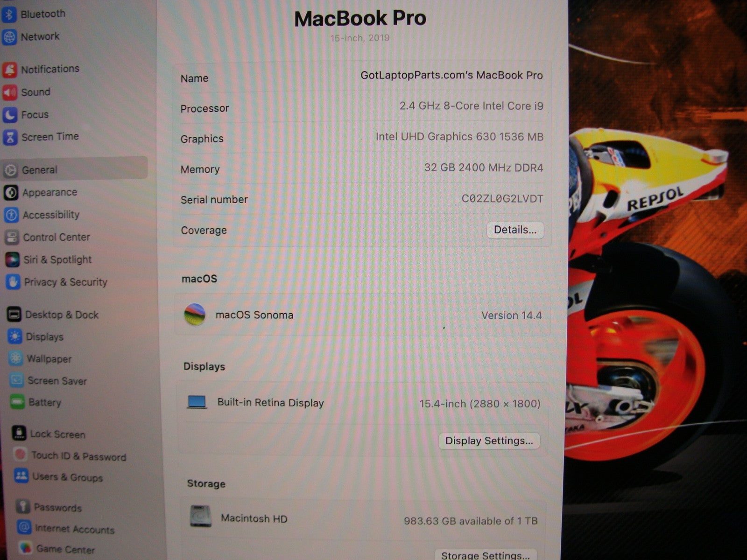This screenshot has width=747, height=560.
Task: Click the Storage Settings button
Action: tap(485, 555)
